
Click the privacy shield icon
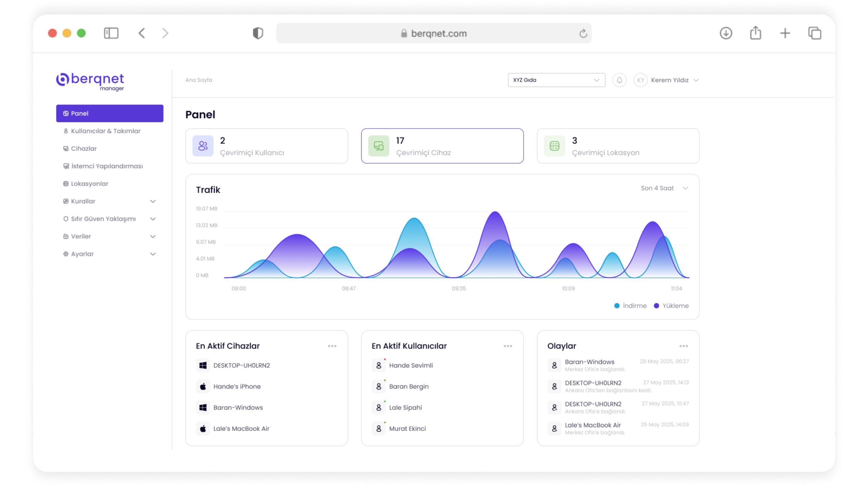pos(258,33)
